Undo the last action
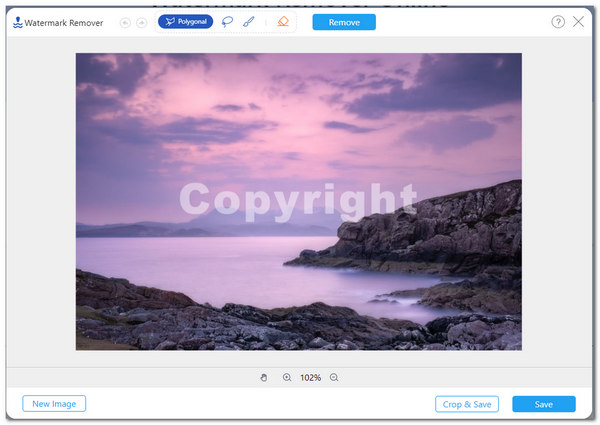 125,23
